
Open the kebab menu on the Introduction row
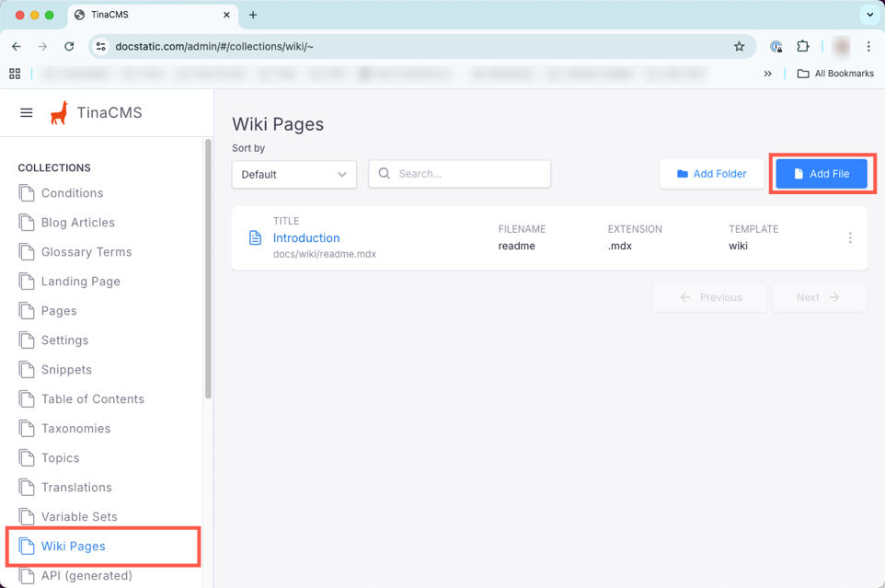coord(850,237)
